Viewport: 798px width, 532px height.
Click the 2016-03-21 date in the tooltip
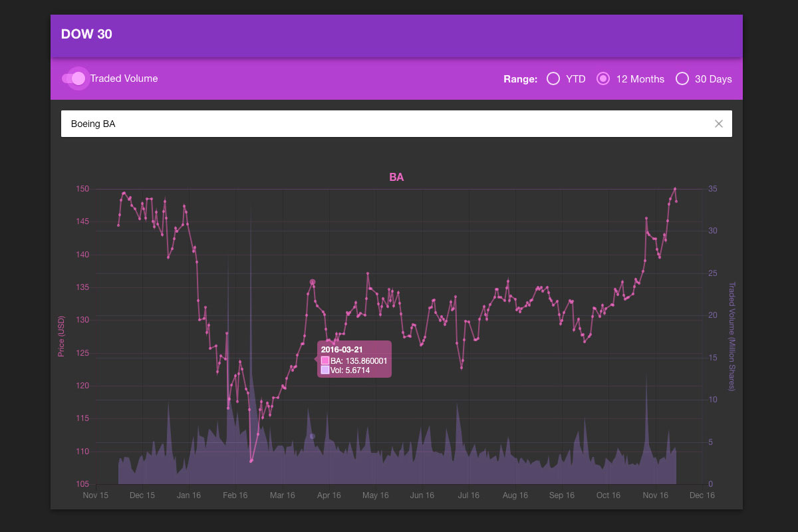point(341,349)
